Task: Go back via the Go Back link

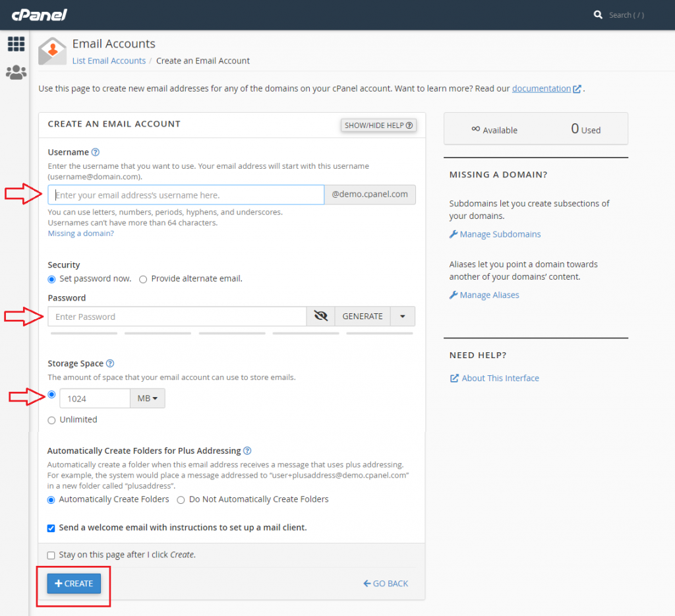Action: click(386, 583)
